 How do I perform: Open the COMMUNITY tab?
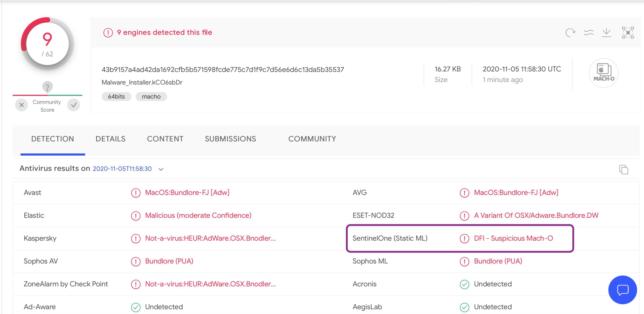(x=312, y=139)
